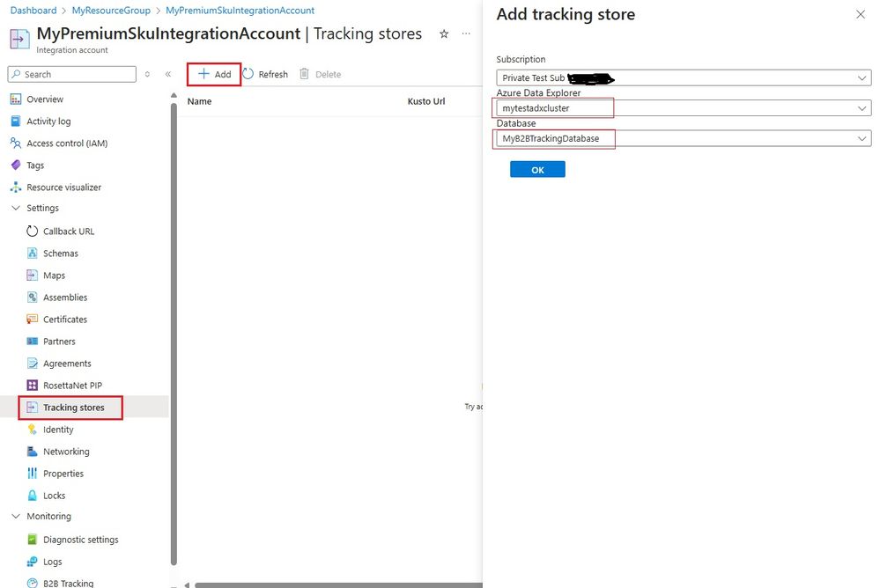Screen dimensions: 880x588
Task: Collapse the sidebar with double chevron
Action: pos(167,74)
